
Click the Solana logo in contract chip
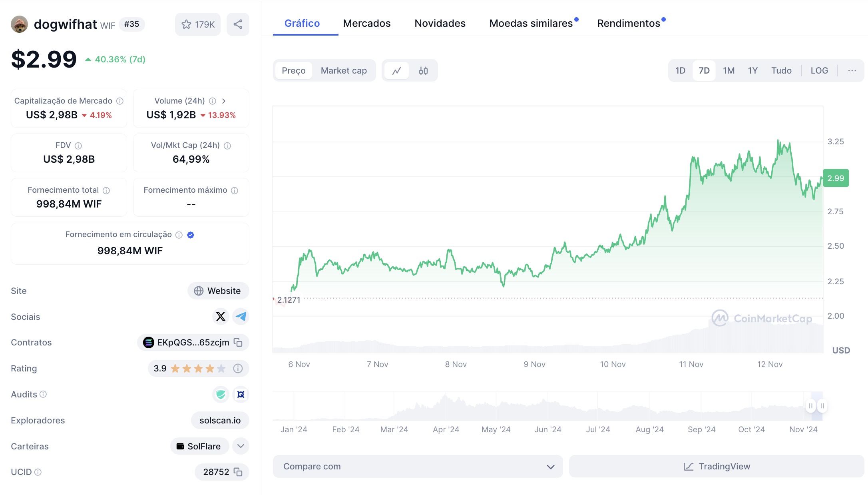(x=149, y=342)
